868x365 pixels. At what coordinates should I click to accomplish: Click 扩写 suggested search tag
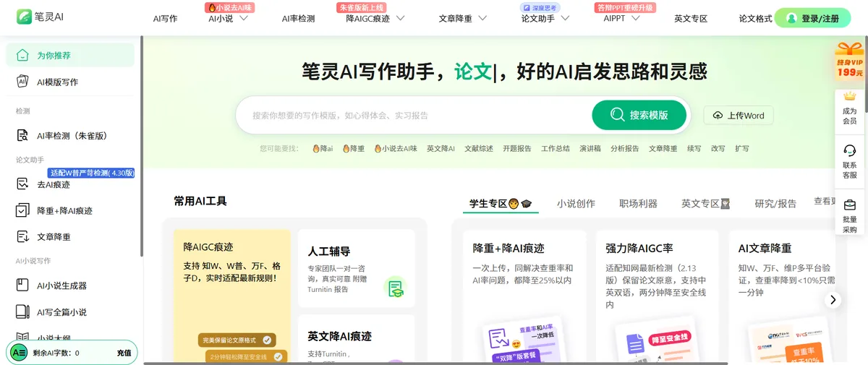tap(741, 148)
